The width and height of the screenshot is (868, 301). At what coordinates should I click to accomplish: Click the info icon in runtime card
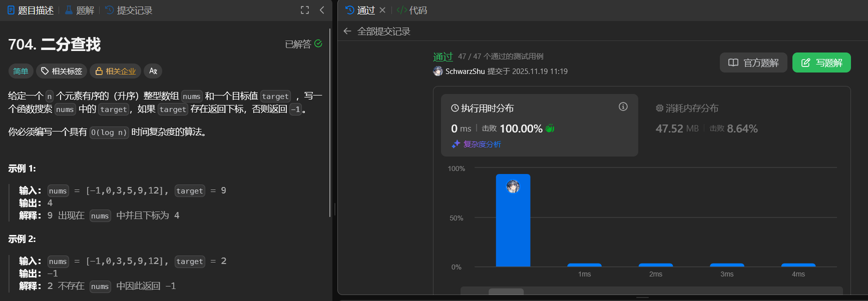[x=623, y=106]
